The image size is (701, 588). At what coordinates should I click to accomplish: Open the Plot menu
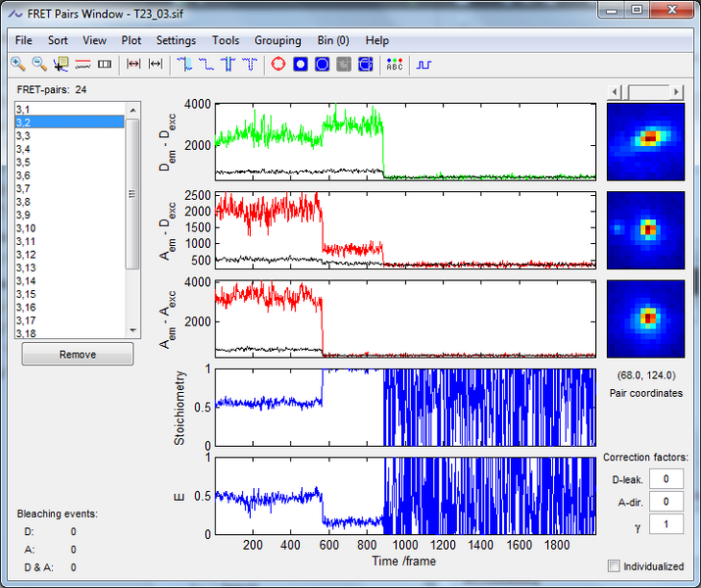click(x=131, y=40)
